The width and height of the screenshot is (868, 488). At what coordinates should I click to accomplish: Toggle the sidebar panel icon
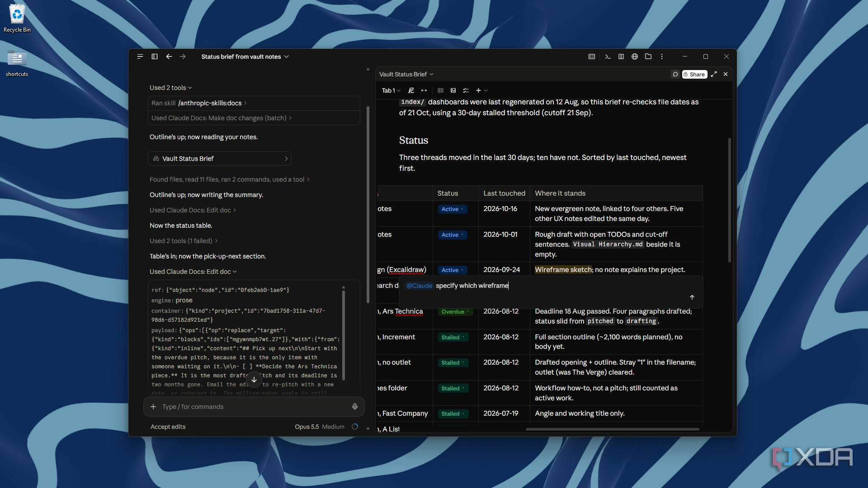click(x=155, y=56)
